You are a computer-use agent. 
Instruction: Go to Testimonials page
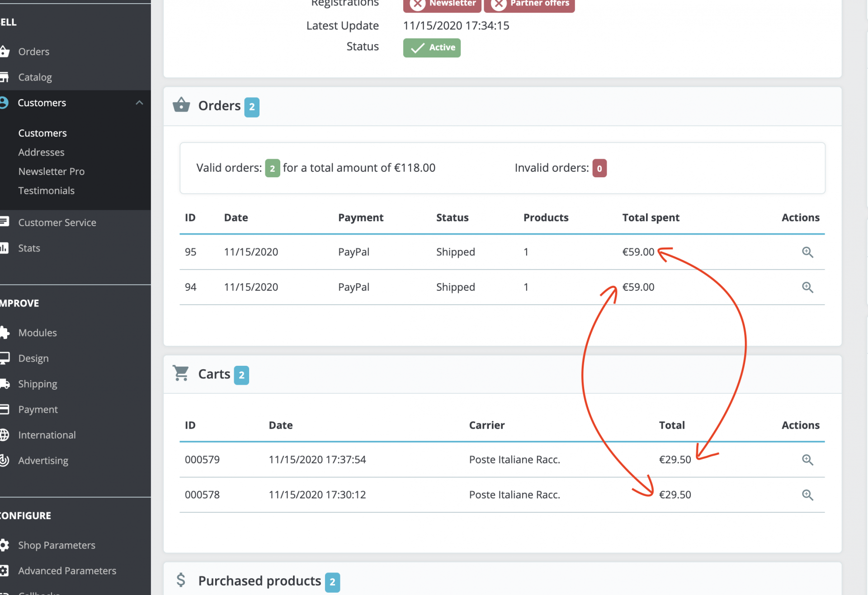(x=47, y=190)
